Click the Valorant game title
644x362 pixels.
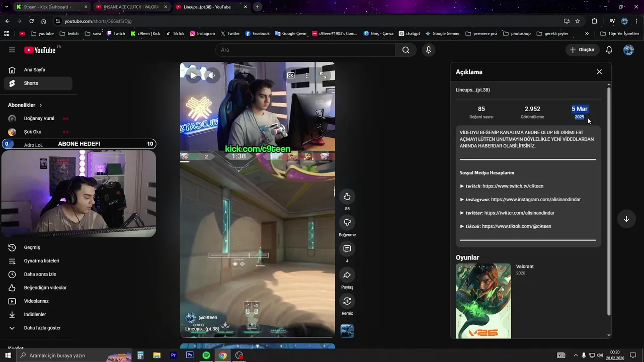point(525,266)
